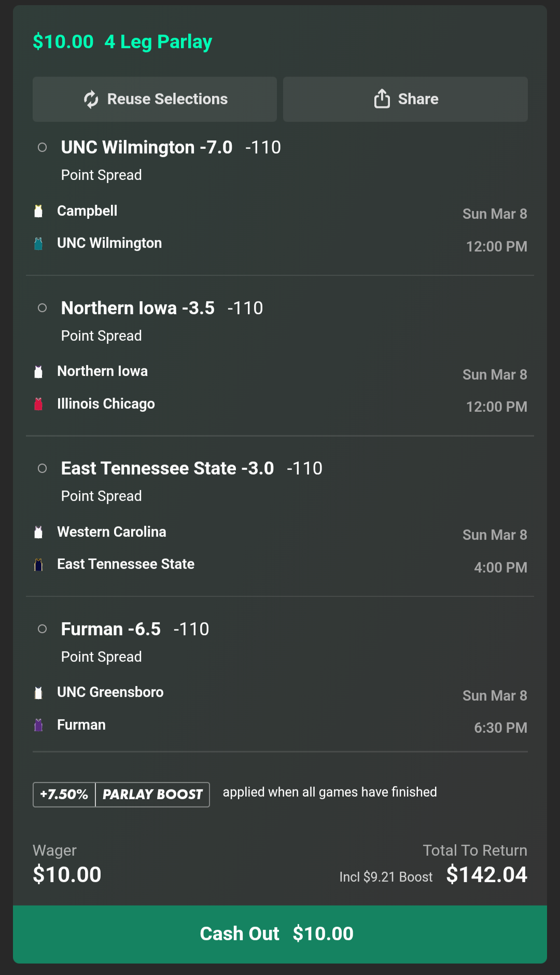Click the Western Carolina team name

coord(111,532)
